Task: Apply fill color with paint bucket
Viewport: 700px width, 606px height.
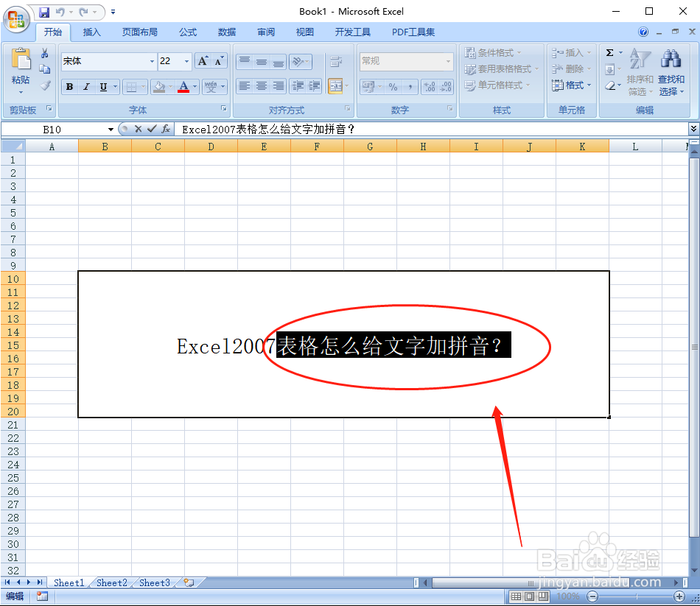Action: [159, 87]
